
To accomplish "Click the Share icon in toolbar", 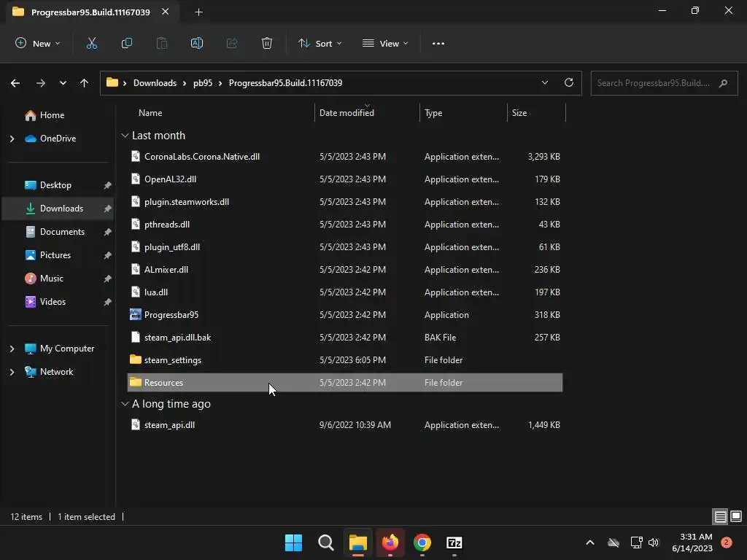I will click(x=232, y=43).
